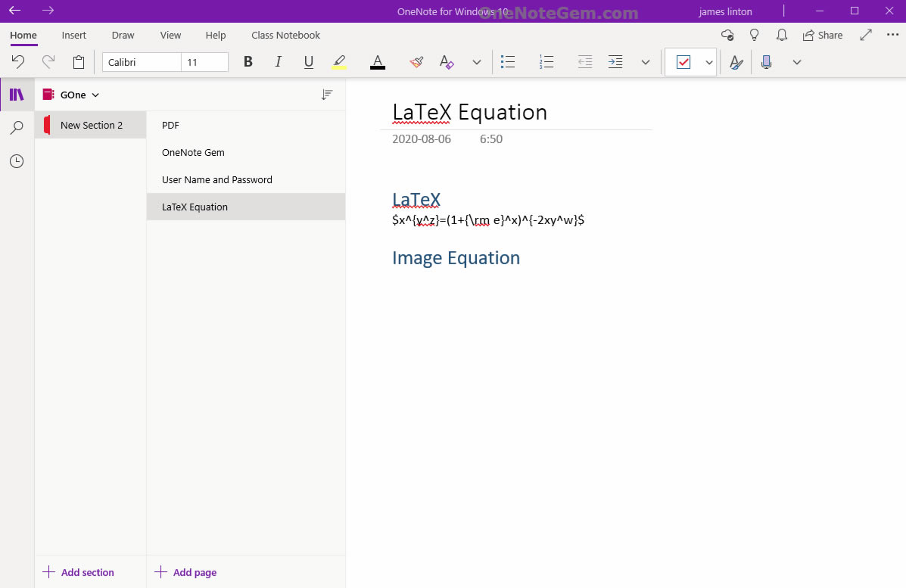906x588 pixels.
Task: Click the Share button
Action: (x=823, y=35)
